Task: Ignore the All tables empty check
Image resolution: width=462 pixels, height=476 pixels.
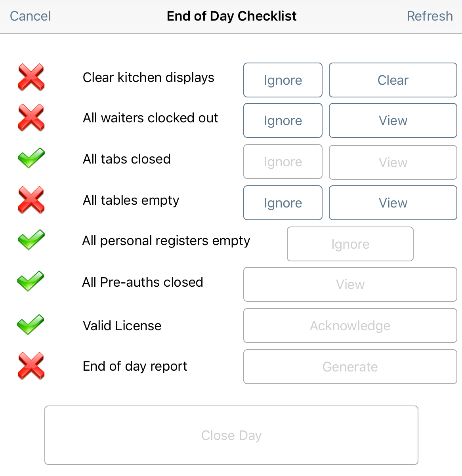Action: coord(283,203)
